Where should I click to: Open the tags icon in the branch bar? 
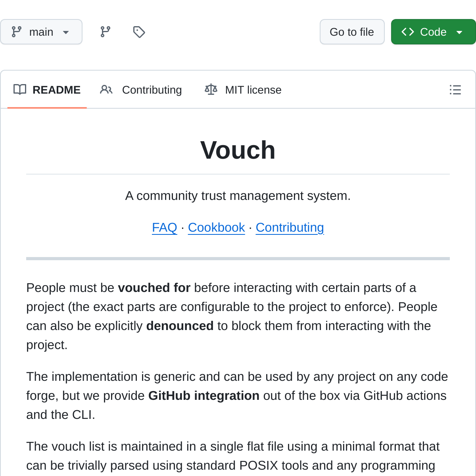(x=139, y=32)
